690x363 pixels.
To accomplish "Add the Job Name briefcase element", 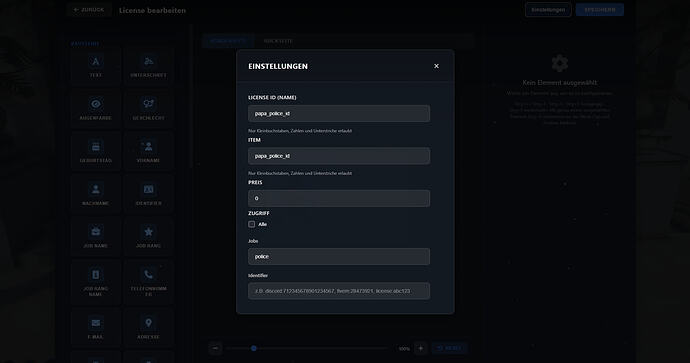I will point(95,237).
